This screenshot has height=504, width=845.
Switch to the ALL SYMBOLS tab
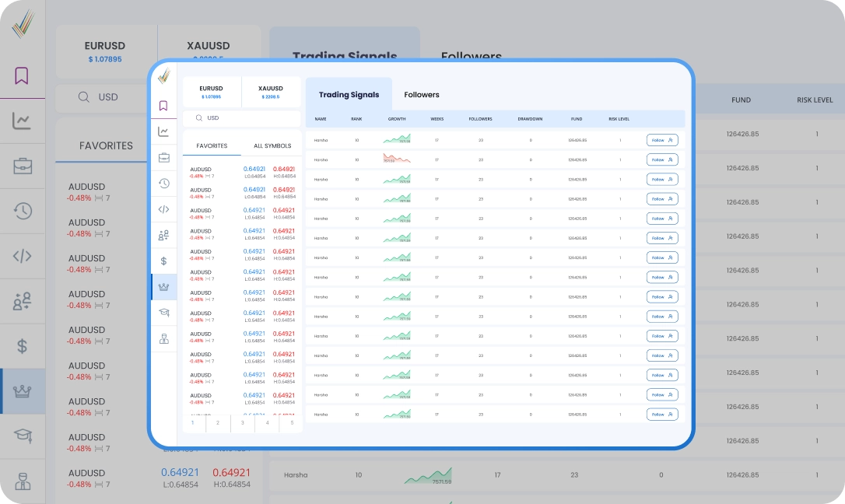[x=274, y=145]
